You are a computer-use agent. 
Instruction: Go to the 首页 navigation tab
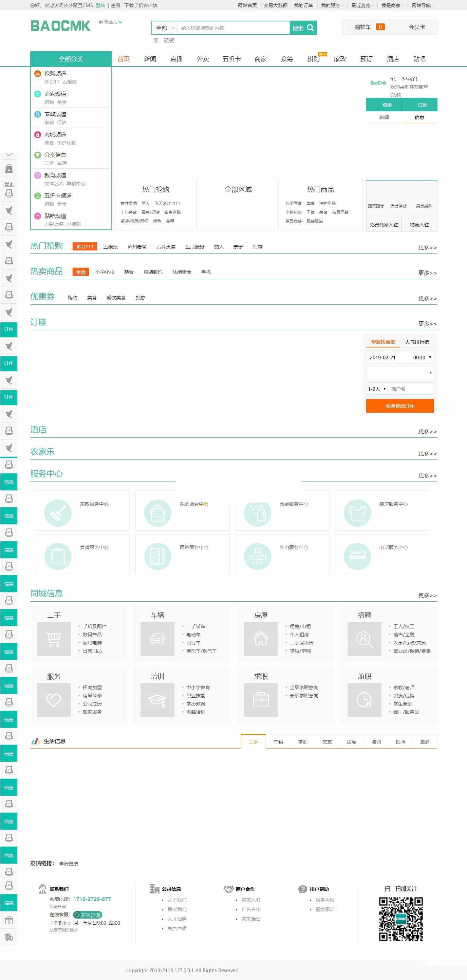click(123, 59)
